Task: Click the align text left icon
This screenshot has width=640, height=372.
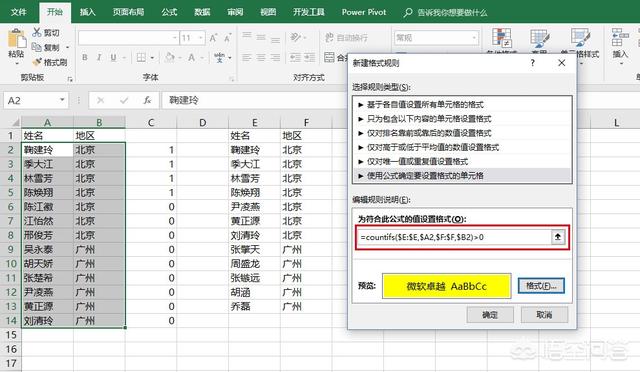Action: pyautogui.click(x=247, y=58)
